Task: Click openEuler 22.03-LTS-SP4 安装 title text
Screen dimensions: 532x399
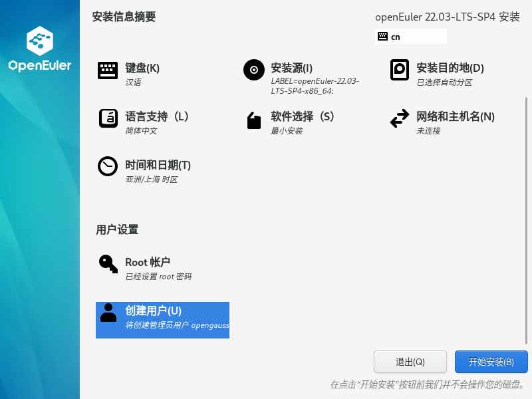Action: pos(447,17)
